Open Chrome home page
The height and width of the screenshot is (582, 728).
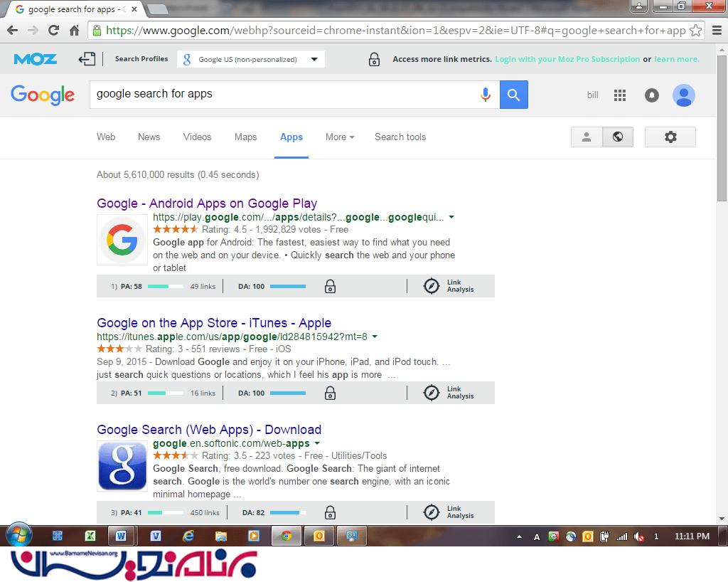(74, 31)
